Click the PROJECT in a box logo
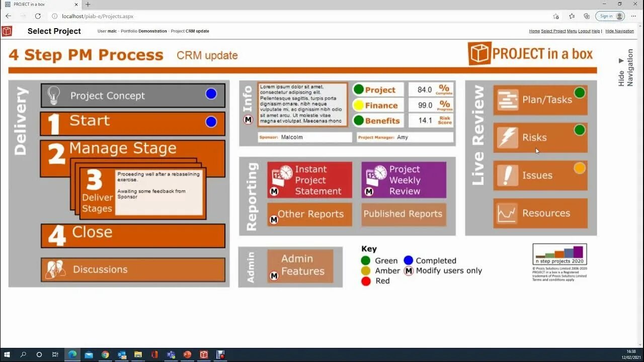The image size is (644, 362). tap(531, 53)
